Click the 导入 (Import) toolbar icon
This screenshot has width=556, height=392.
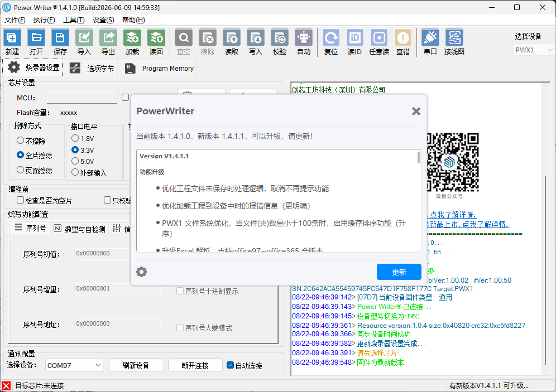pyautogui.click(x=84, y=42)
